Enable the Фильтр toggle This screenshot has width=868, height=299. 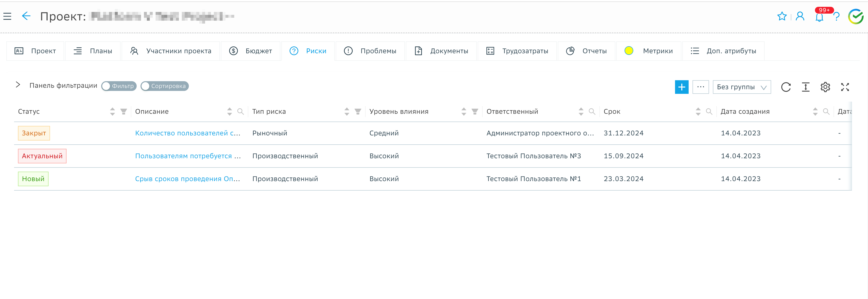[119, 86]
